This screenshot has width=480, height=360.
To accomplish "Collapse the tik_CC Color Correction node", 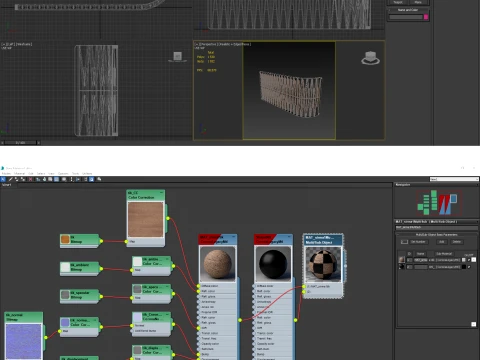I will (x=162, y=192).
